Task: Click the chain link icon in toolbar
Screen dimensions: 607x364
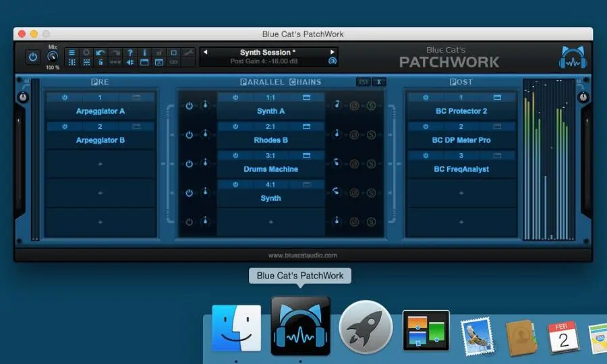Action: tap(174, 62)
